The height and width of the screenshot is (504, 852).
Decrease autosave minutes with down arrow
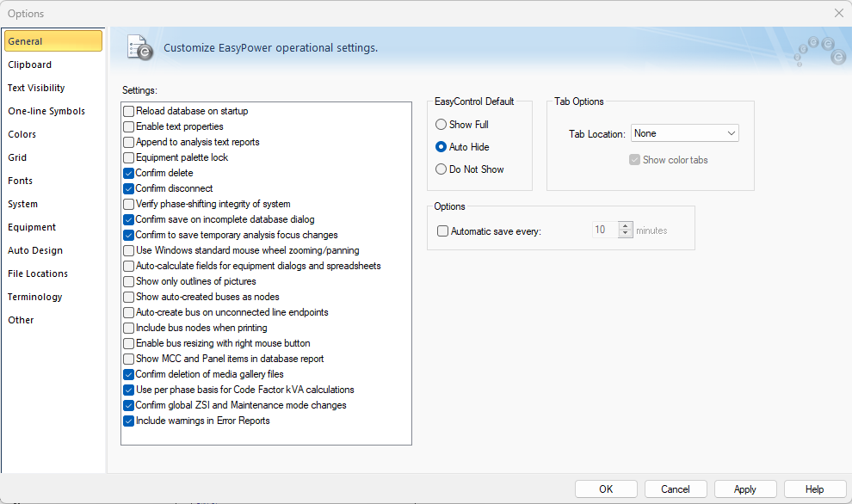(x=626, y=234)
